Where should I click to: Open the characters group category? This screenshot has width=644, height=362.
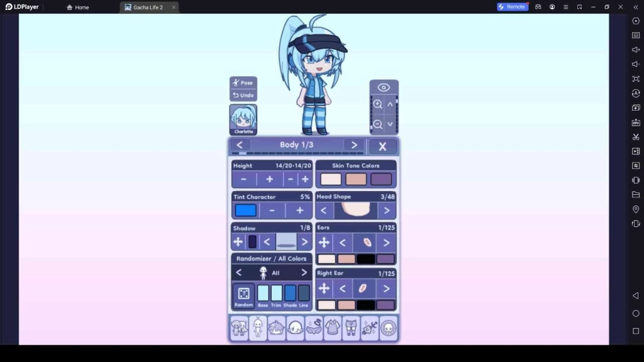pos(239,328)
